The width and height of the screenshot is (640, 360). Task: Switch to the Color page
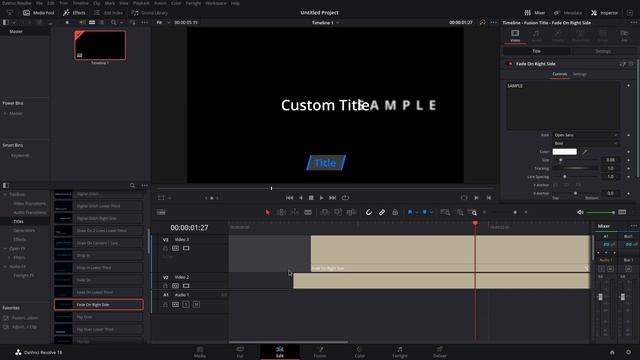point(360,352)
